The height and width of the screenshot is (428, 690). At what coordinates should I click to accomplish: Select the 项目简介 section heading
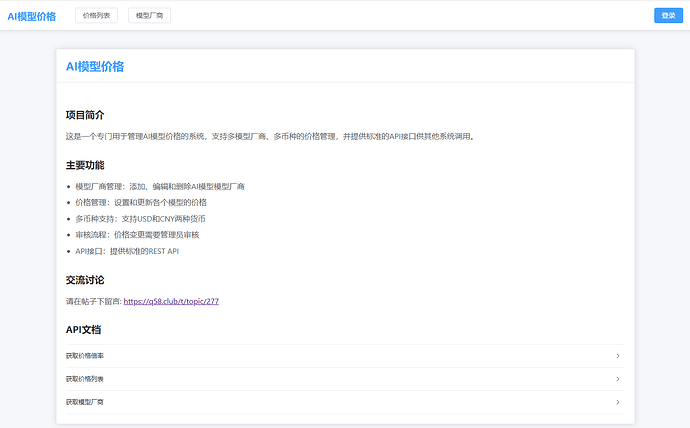(85, 115)
